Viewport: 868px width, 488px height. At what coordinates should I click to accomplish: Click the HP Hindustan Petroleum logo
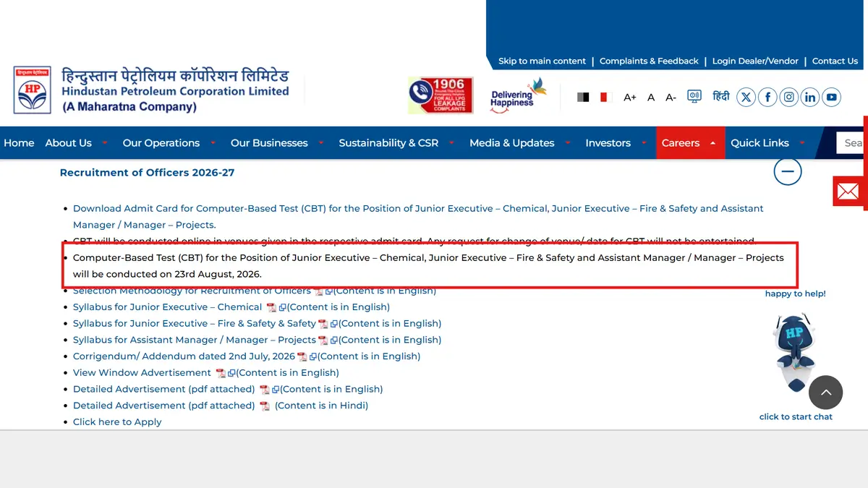tap(33, 90)
